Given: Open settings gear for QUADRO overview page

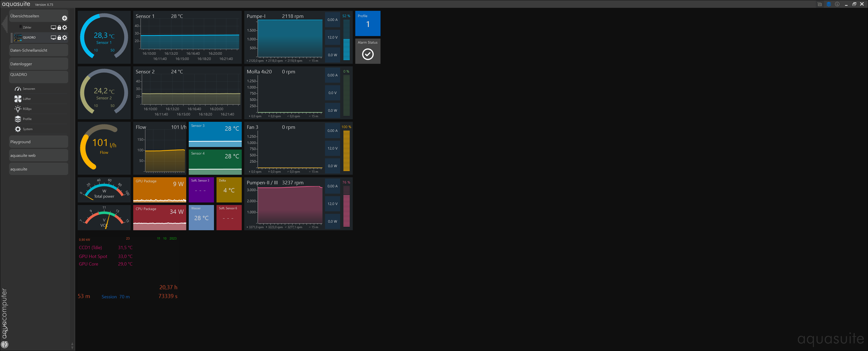Looking at the screenshot, I should 65,37.
